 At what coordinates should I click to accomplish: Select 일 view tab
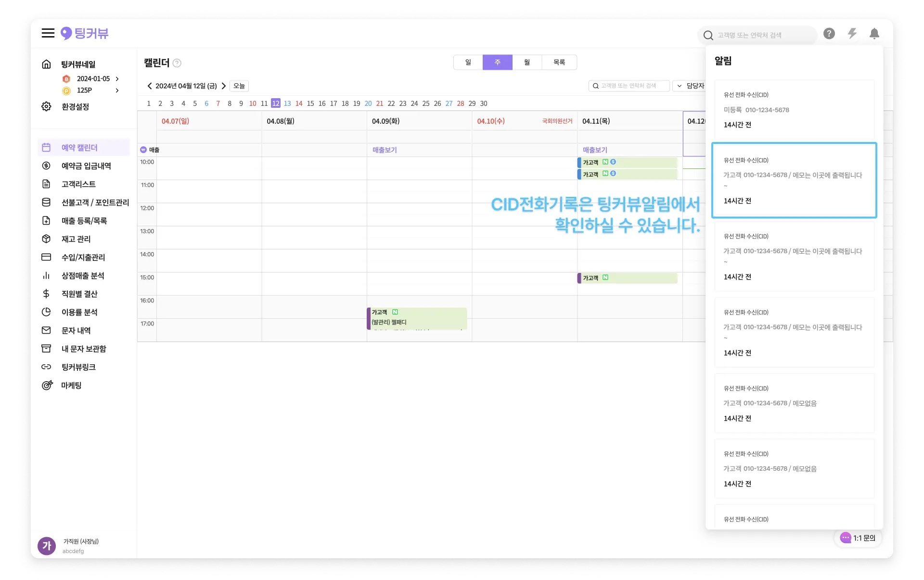click(x=468, y=62)
